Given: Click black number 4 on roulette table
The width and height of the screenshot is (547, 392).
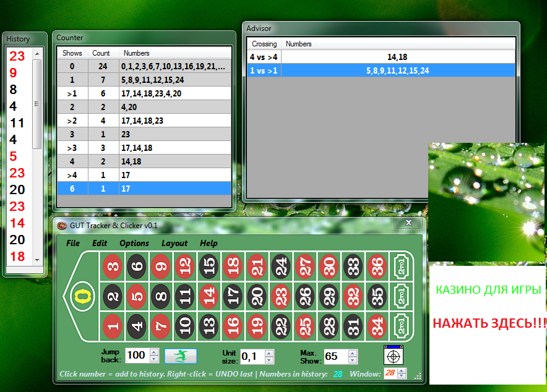Looking at the screenshot, I should [136, 326].
